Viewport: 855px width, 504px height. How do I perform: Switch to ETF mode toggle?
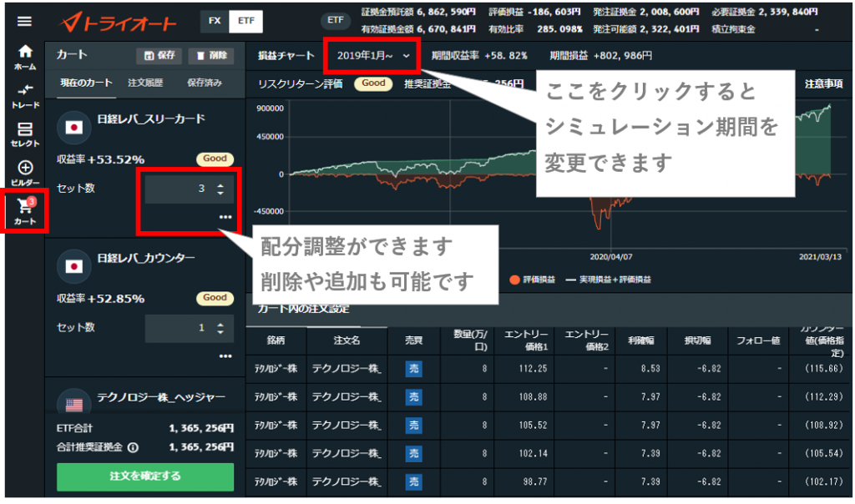click(246, 21)
